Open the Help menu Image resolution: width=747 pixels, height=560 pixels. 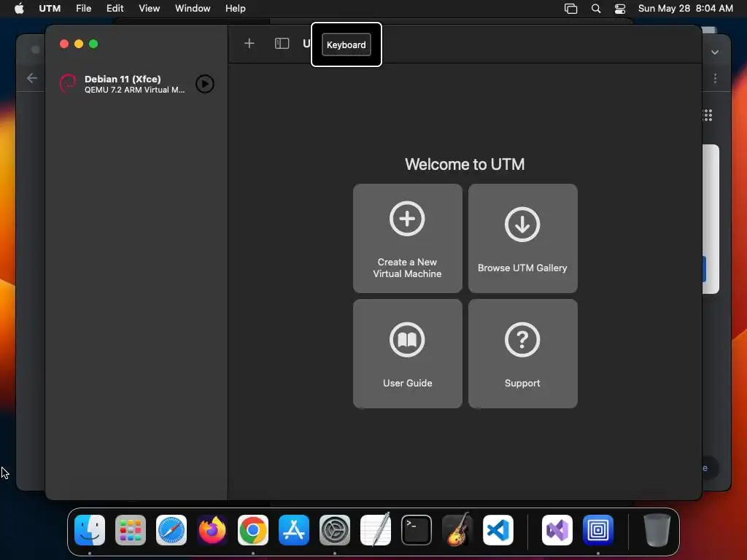[x=236, y=9]
